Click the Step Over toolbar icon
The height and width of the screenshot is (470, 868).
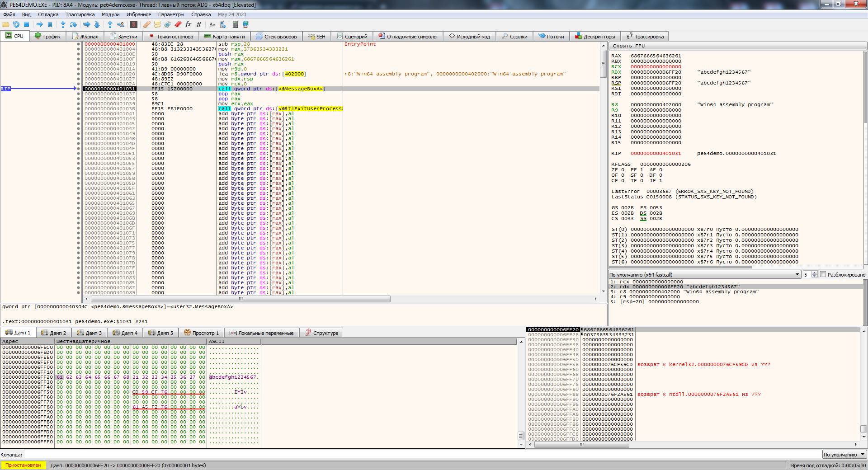pyautogui.click(x=73, y=24)
